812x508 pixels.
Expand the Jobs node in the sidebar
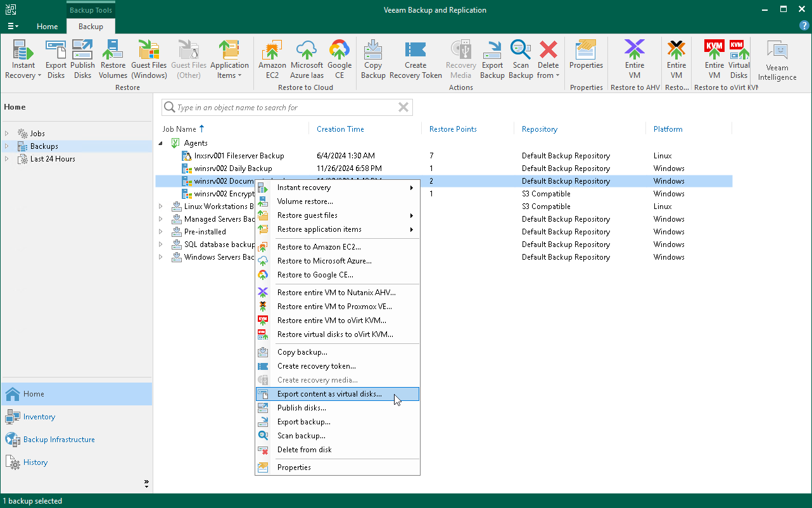coord(6,133)
